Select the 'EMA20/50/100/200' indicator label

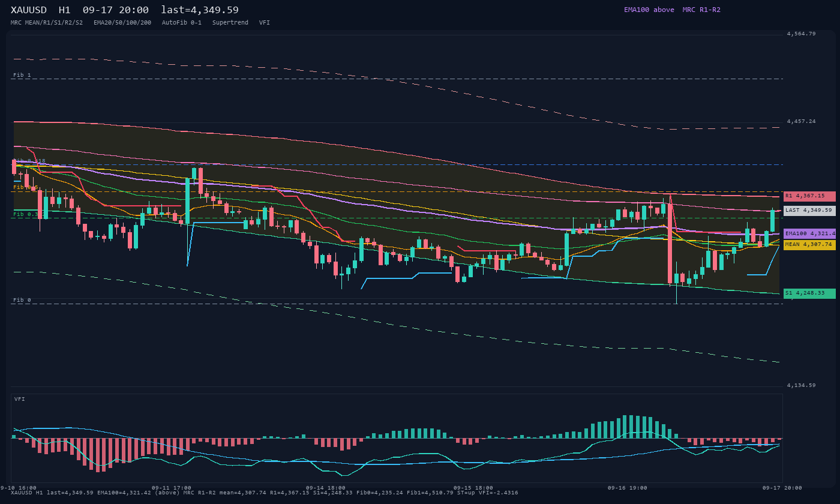(x=122, y=23)
